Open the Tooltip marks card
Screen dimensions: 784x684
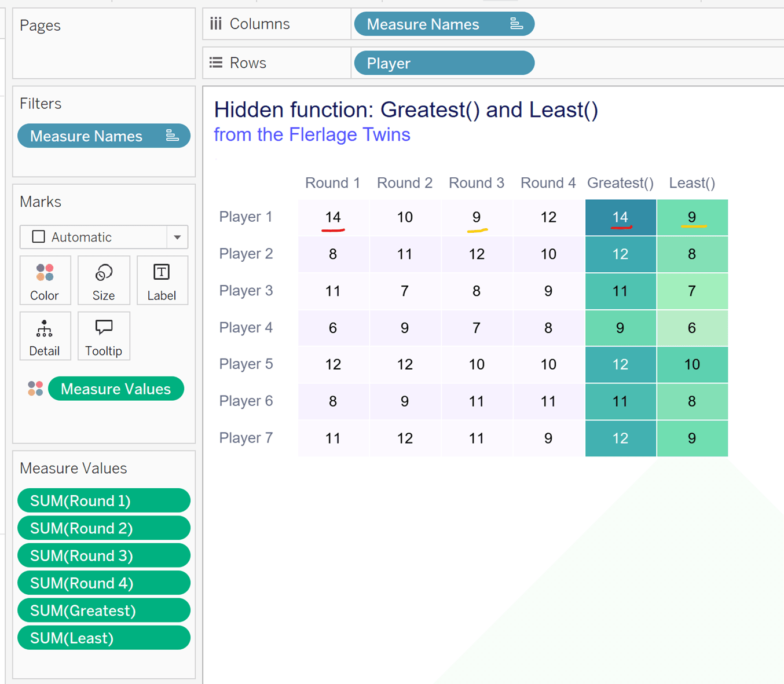104,336
